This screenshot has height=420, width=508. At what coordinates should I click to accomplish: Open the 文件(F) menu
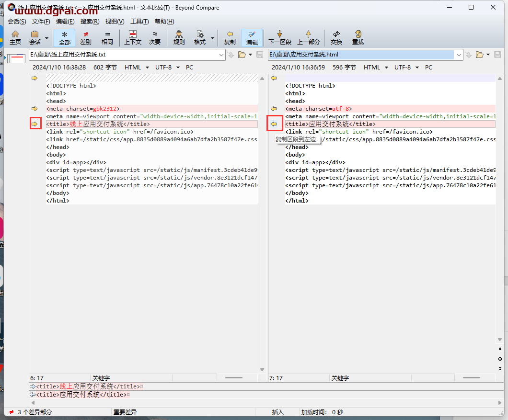coord(41,22)
